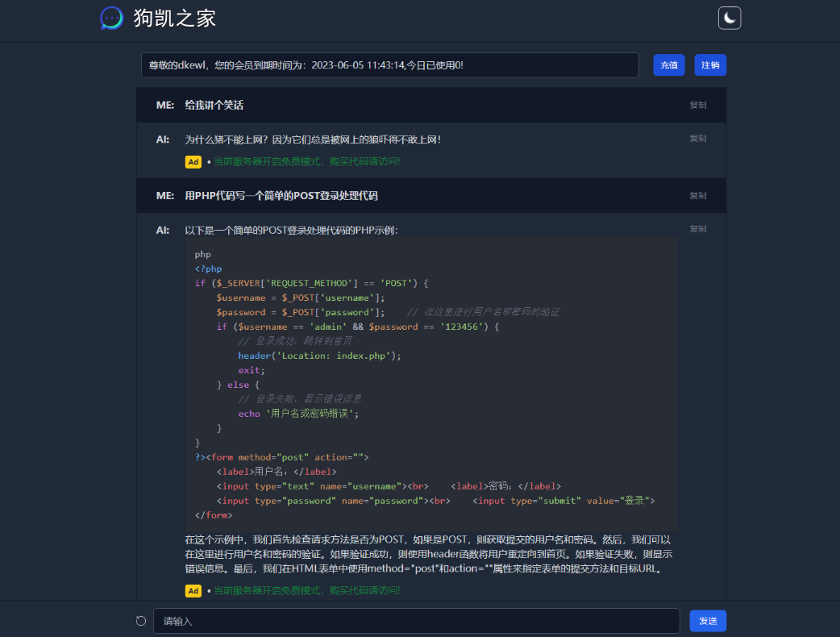
Task: Click the membership expiry notice for dkewl
Action: pyautogui.click(x=389, y=65)
